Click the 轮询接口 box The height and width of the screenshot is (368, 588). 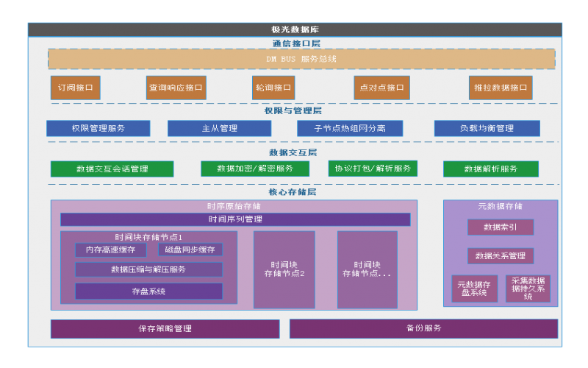[273, 88]
